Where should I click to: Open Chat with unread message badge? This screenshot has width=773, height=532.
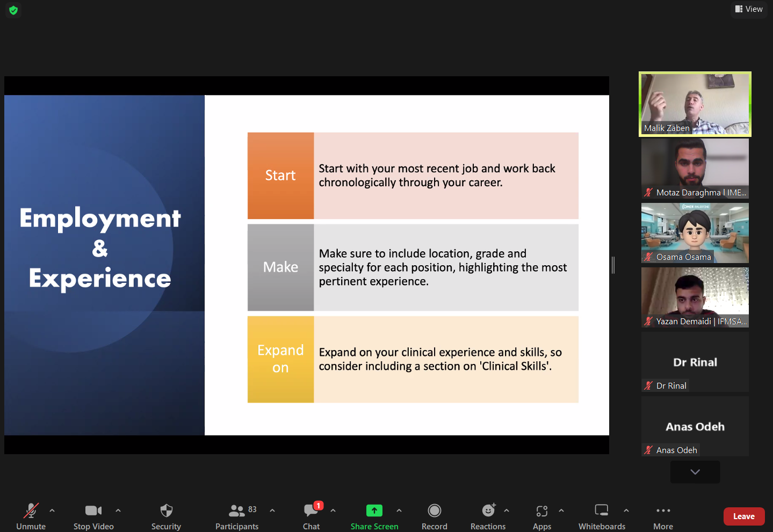click(x=312, y=509)
